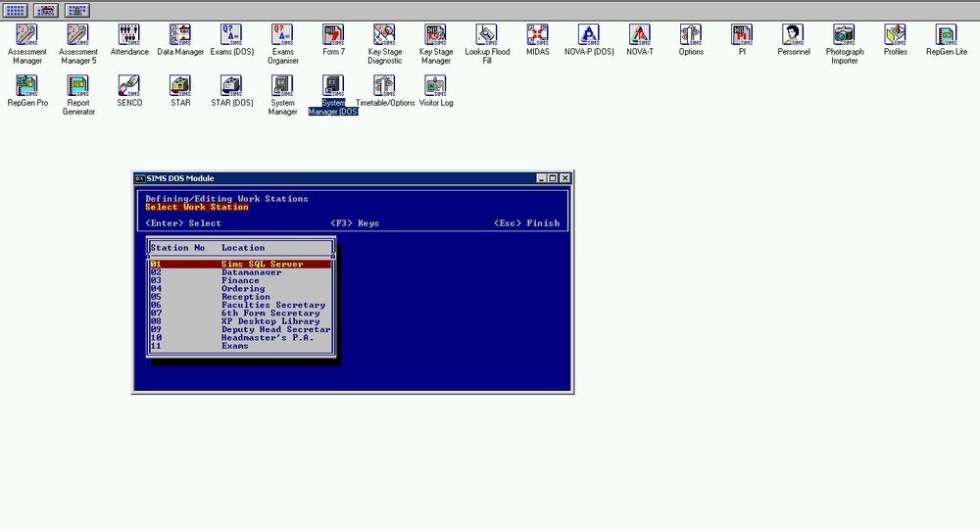Select station 03 Finance
This screenshot has width=980, height=531.
(241, 280)
